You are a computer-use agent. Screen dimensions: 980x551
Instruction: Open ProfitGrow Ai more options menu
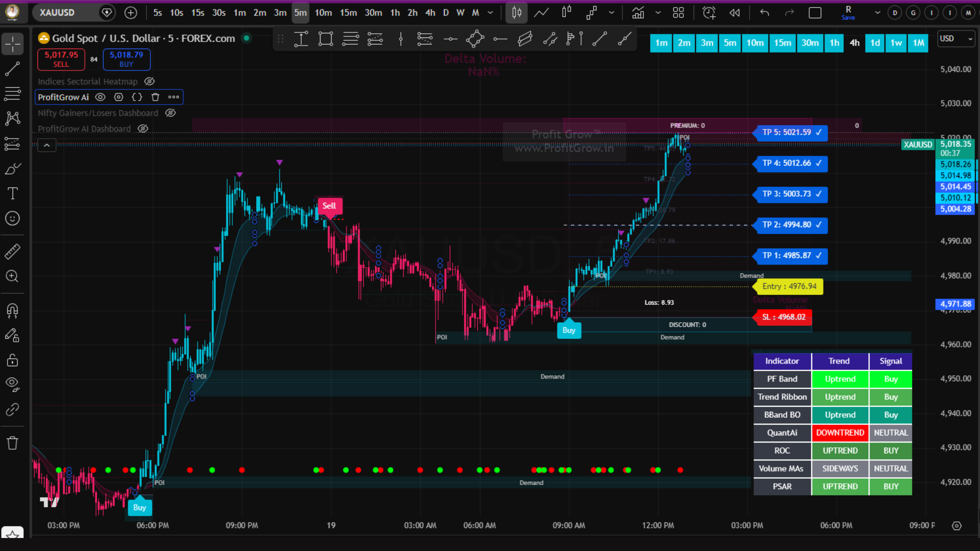[173, 97]
